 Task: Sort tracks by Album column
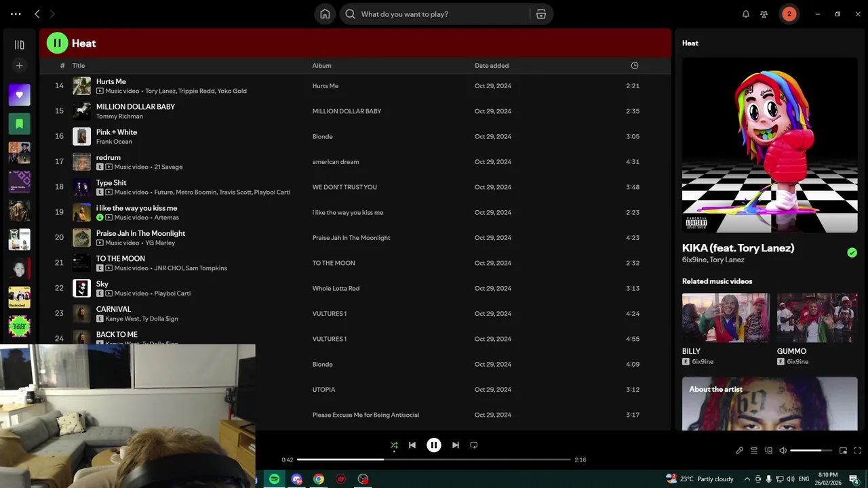(321, 66)
